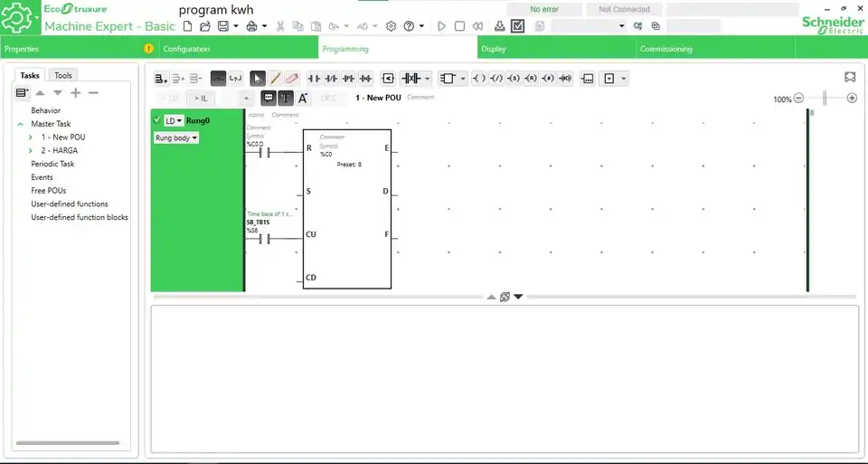Viewport: 868px width, 464px height.
Task: Start the controller with the play icon
Action: [x=441, y=26]
